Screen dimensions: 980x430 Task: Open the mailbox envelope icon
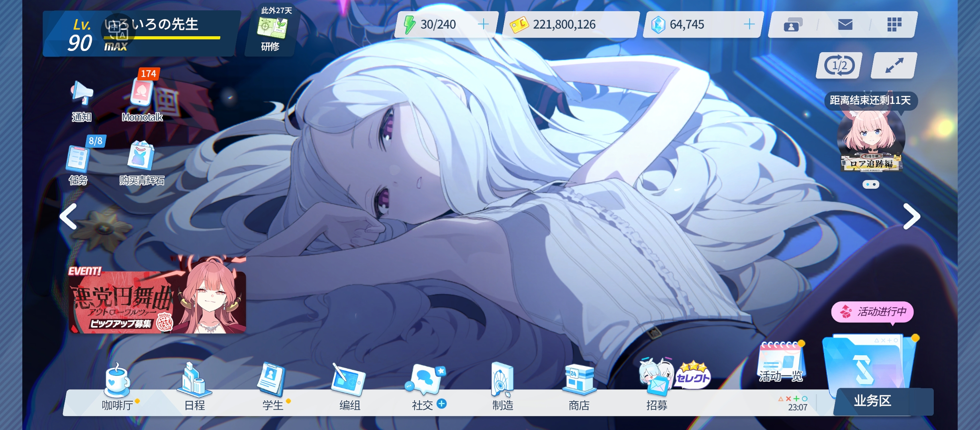[845, 25]
